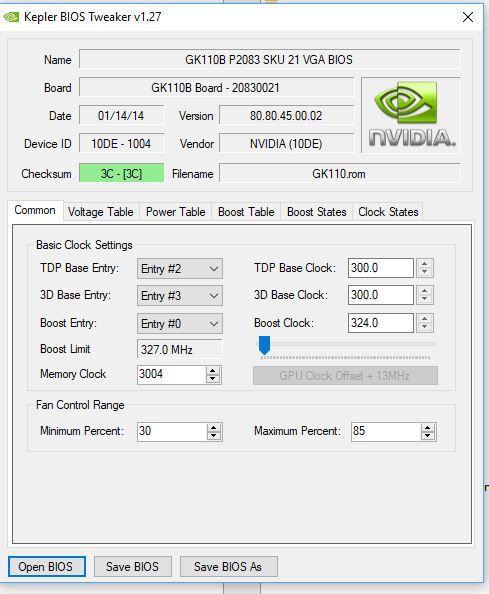Expand the TDP Base Entry dropdown
The image size is (489, 594).
(x=180, y=269)
